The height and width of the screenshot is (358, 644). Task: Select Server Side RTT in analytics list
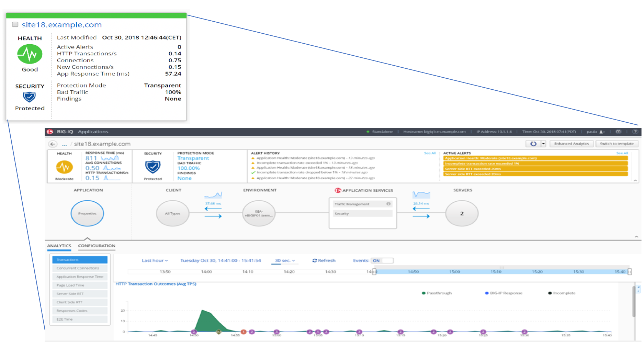pos(80,294)
